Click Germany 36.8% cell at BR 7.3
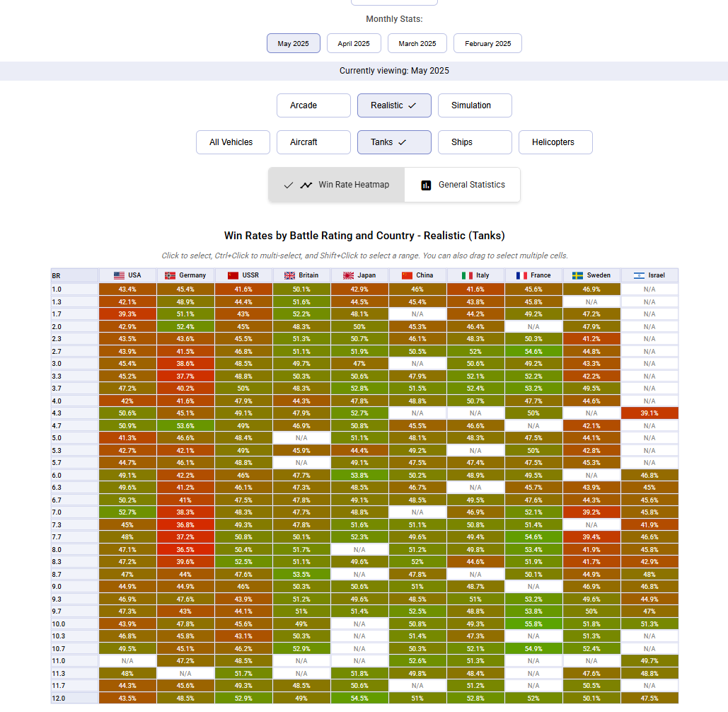This screenshot has width=728, height=712. [x=185, y=525]
